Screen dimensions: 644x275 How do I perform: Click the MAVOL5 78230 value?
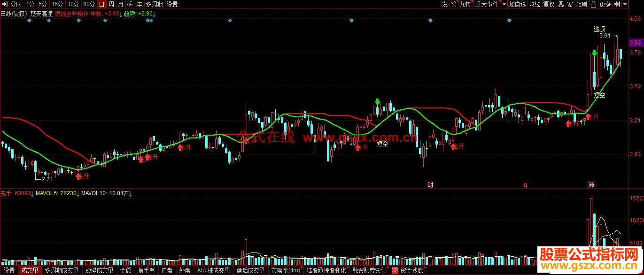click(x=58, y=193)
